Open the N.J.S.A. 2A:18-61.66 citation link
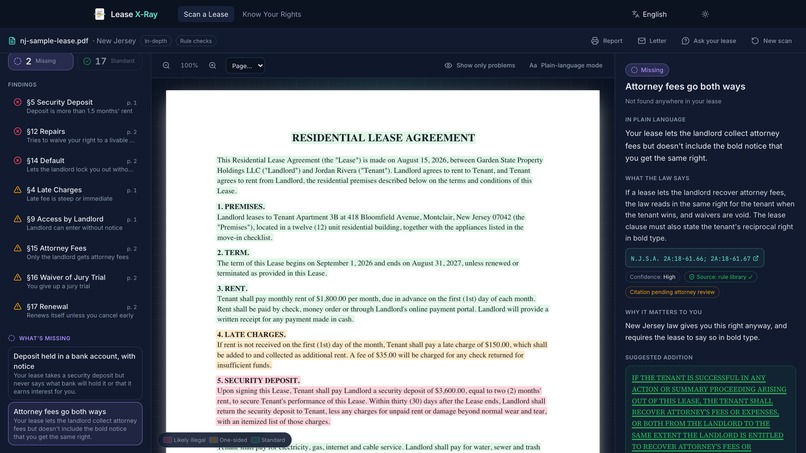Screen dimensions: 806x453 point(694,258)
